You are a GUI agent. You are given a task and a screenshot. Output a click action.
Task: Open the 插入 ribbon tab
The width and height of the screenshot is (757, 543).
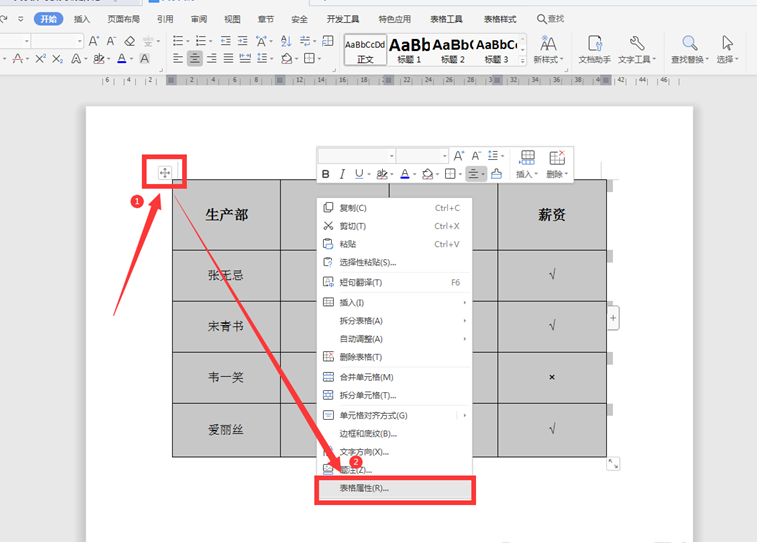tap(82, 19)
